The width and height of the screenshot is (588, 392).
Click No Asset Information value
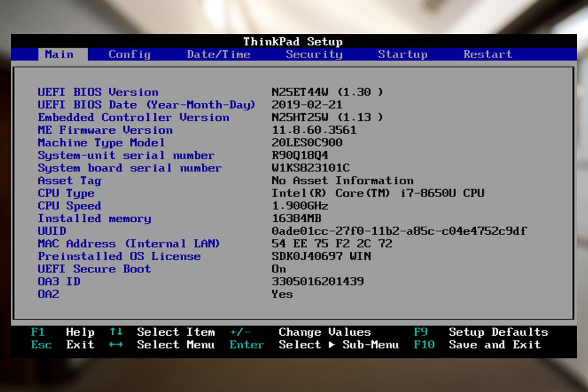click(x=343, y=181)
